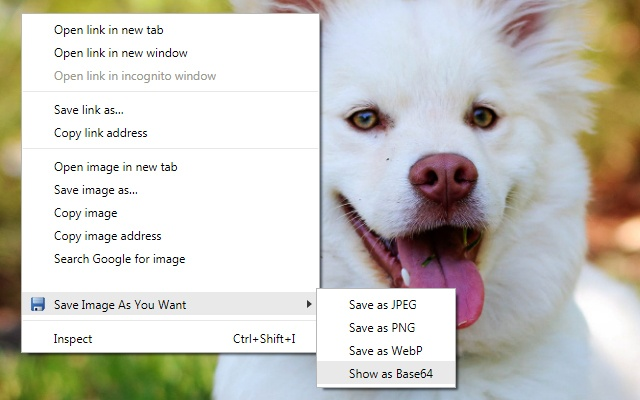The image size is (640, 400).
Task: Choose Copy link address
Action: click(x=170, y=133)
